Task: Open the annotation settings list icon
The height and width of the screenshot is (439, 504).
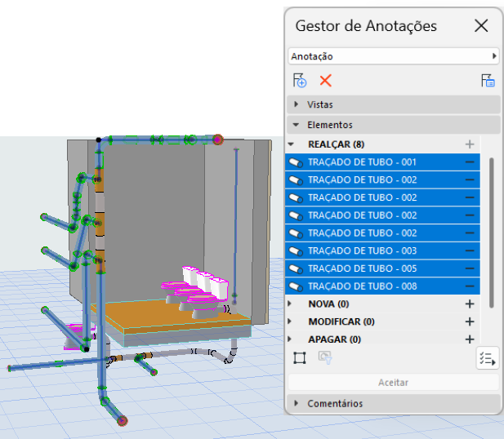Action: 488,81
